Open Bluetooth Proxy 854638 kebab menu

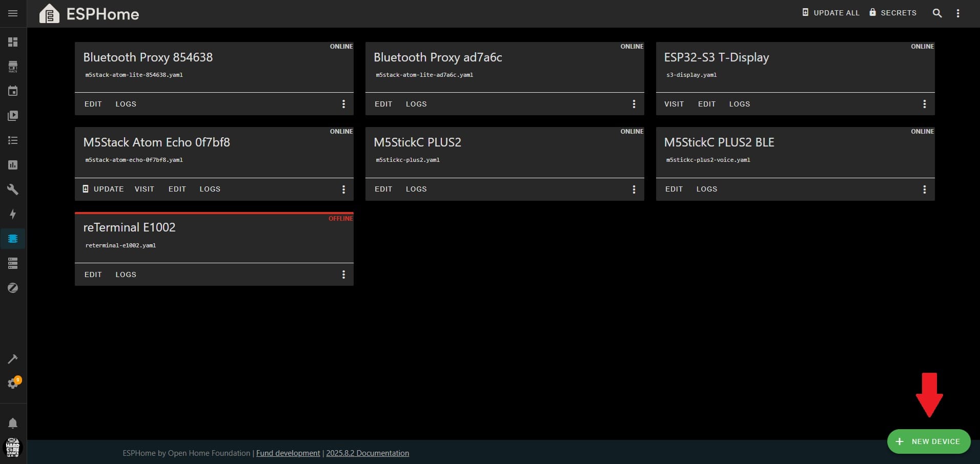[x=343, y=104]
